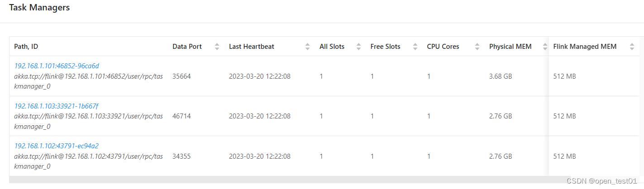
Task: Open task manager 192.168.1.102:43791-ec94a2
Action: 56,146
